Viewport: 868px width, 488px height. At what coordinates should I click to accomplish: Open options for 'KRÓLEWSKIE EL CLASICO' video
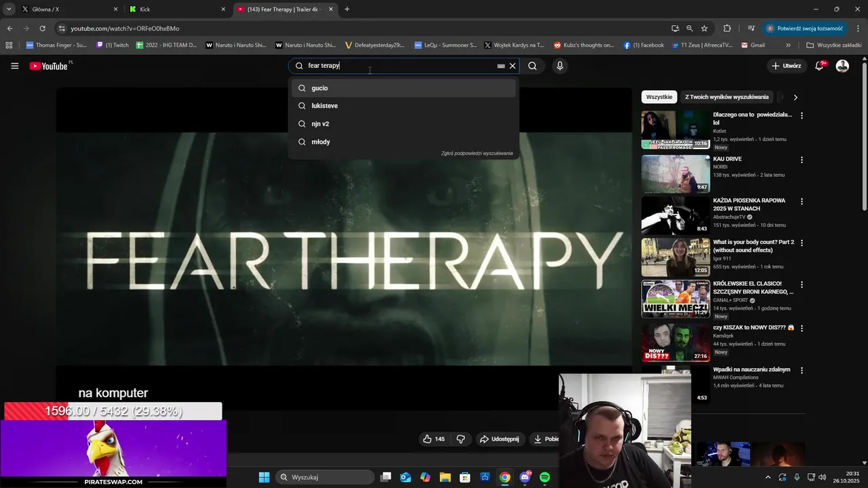coord(802,285)
